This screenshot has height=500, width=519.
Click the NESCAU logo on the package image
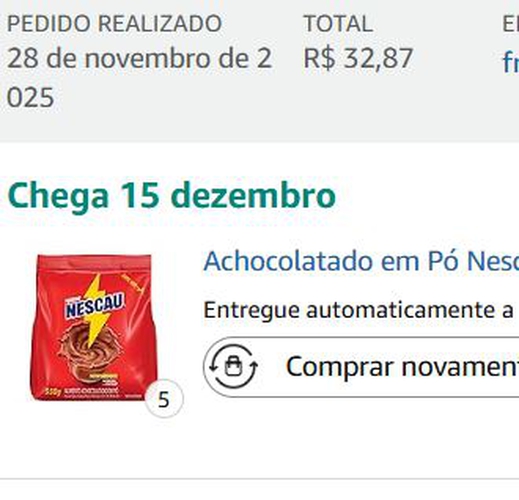[95, 306]
